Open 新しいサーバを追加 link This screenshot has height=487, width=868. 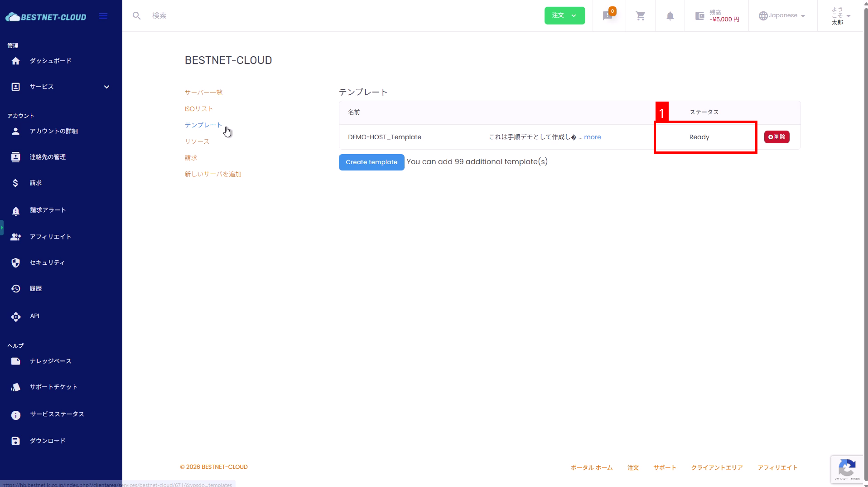[x=212, y=174]
